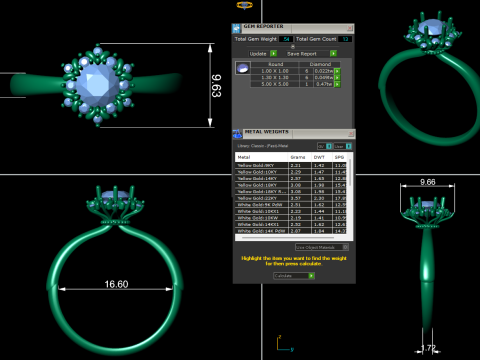Sort by the DWT column header

pos(319,157)
